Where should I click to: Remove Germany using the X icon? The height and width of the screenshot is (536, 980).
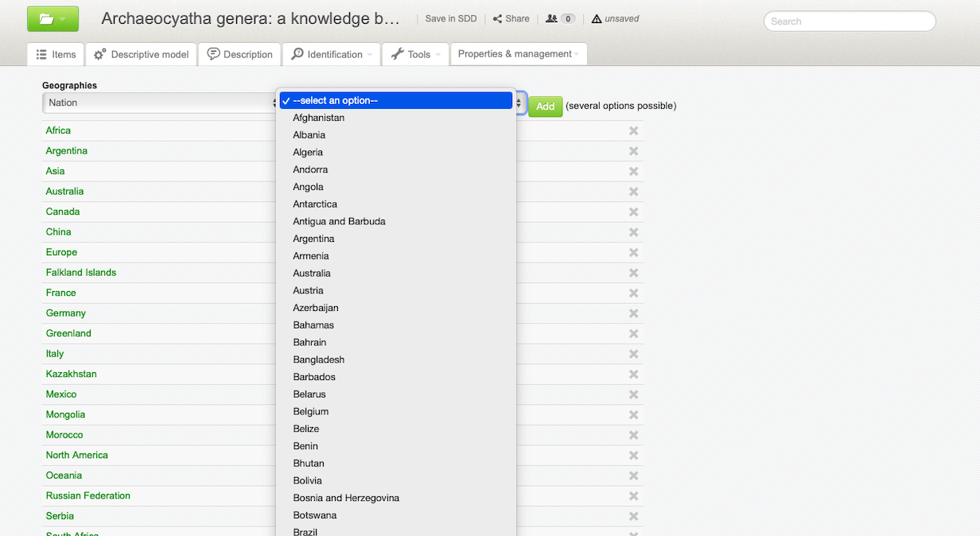(x=633, y=313)
